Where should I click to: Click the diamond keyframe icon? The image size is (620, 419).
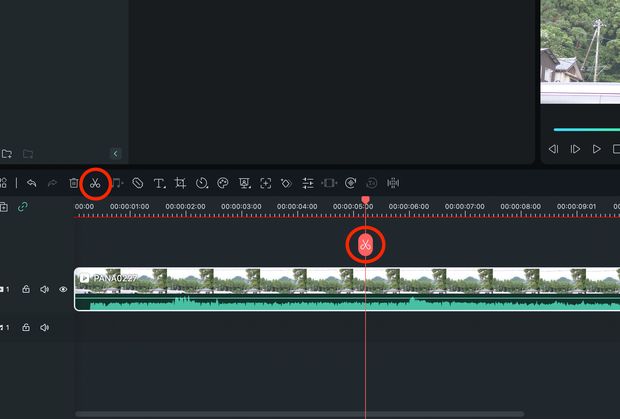pyautogui.click(x=286, y=183)
